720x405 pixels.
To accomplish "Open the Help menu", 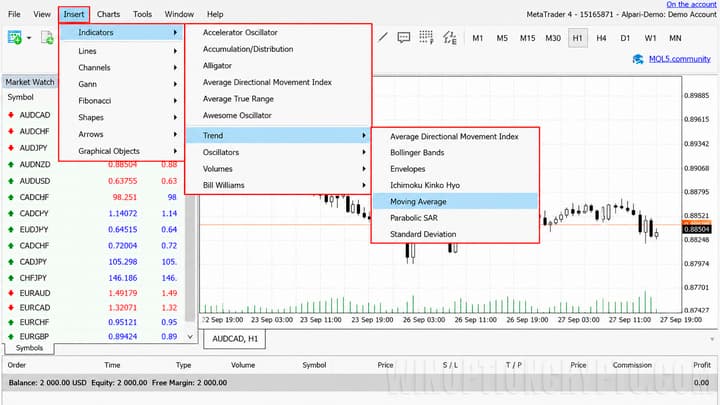I will click(215, 14).
